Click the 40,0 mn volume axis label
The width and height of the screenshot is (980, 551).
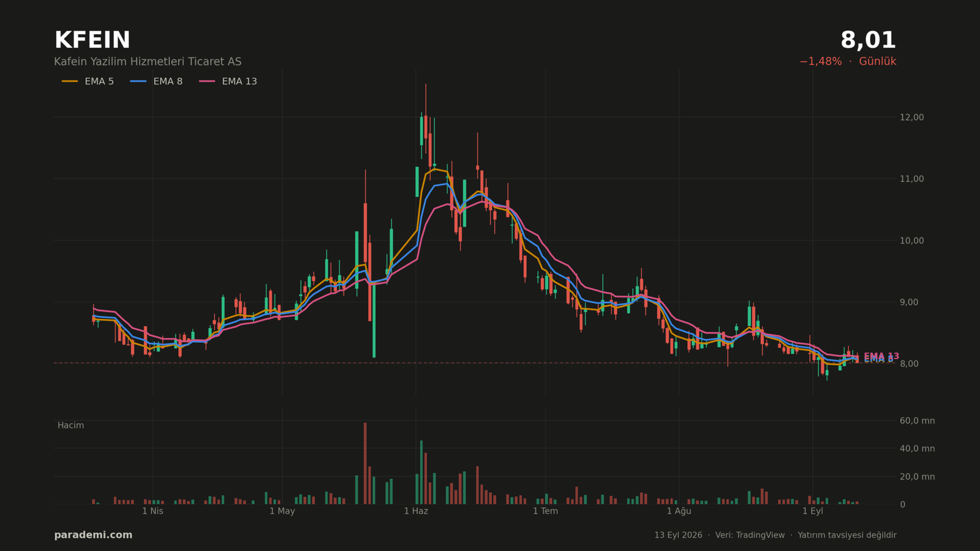click(917, 449)
